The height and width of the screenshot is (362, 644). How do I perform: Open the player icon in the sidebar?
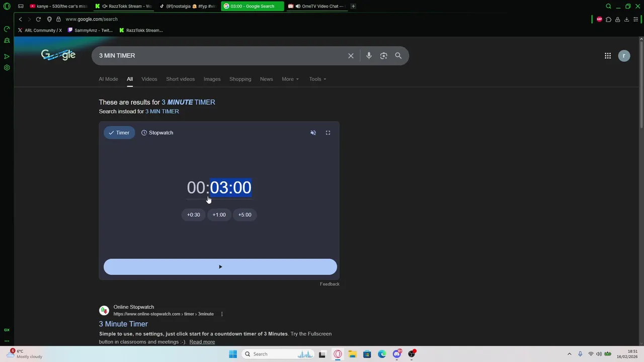[x=7, y=56]
